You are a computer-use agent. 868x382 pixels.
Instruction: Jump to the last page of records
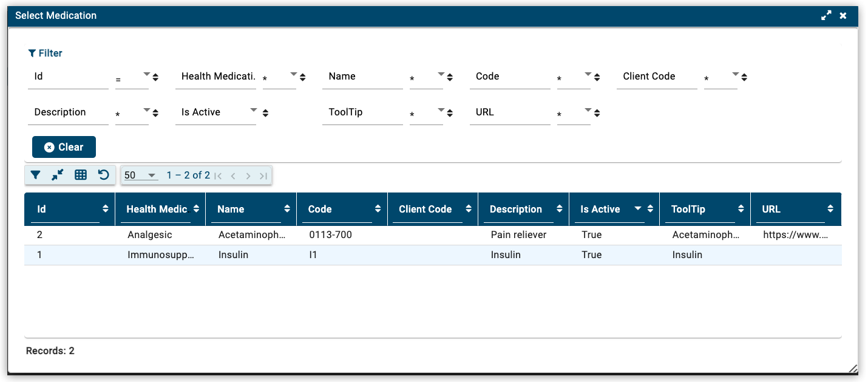click(x=263, y=176)
